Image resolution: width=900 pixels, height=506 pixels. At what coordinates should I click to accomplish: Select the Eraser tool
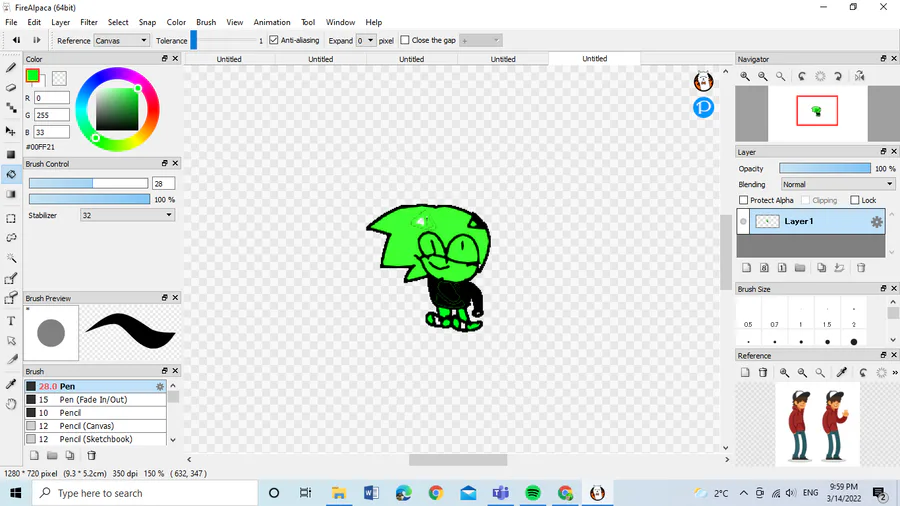(x=11, y=88)
